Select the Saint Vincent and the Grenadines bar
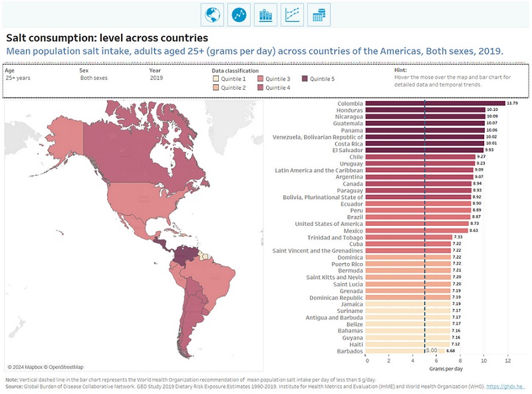The height and width of the screenshot is (394, 532). point(408,250)
